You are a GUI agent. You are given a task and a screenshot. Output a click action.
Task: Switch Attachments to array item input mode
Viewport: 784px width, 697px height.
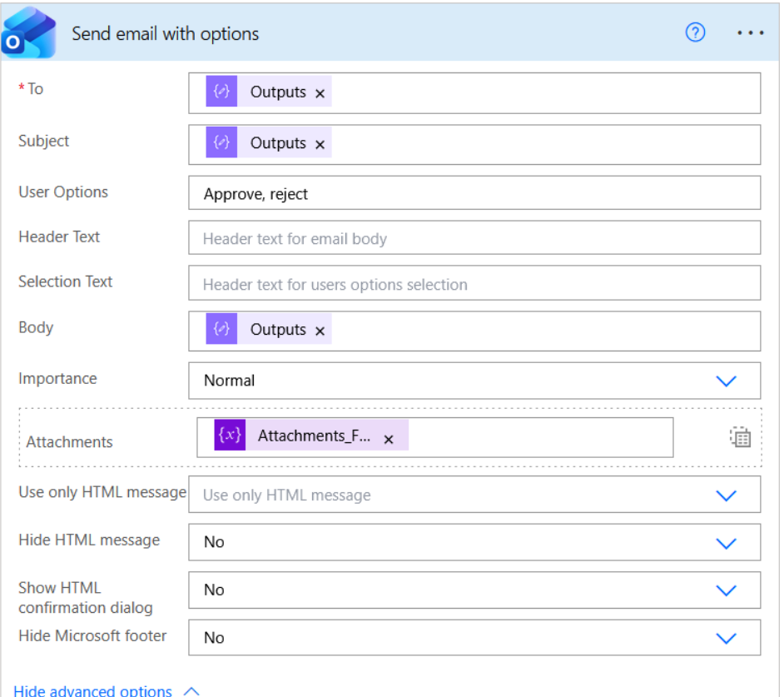[740, 437]
